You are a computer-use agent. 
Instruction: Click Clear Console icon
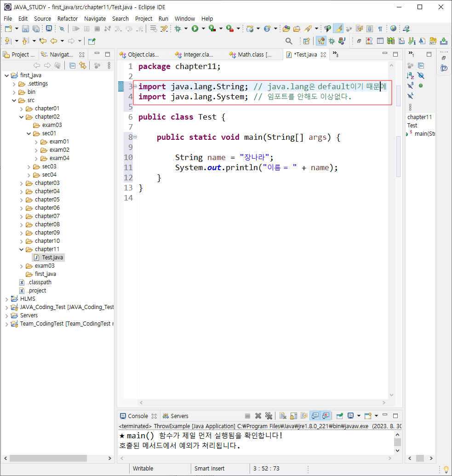tap(283, 416)
